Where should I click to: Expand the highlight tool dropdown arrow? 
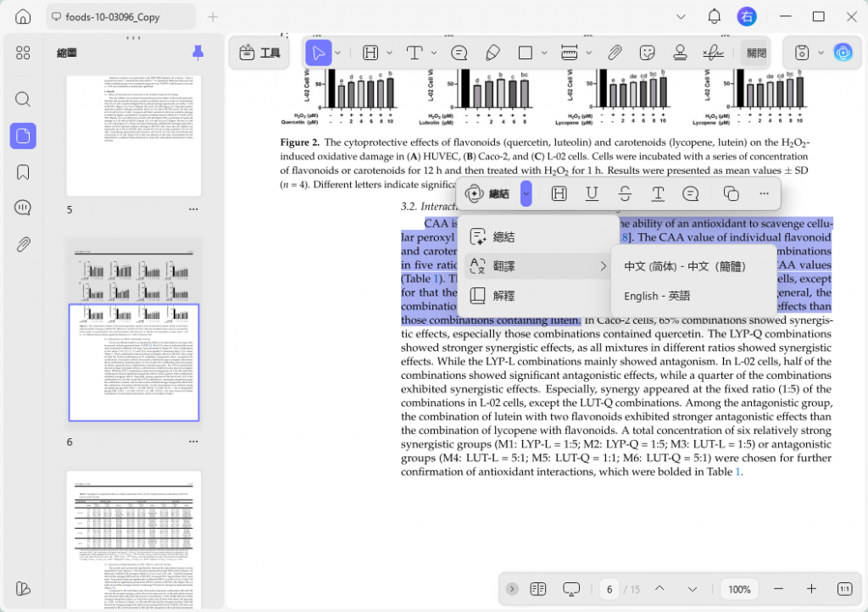[389, 53]
